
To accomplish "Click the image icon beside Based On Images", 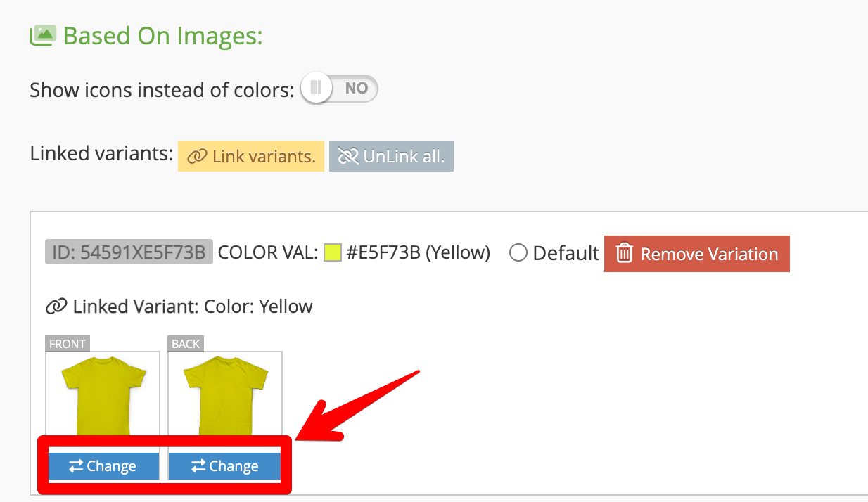I will (42, 35).
